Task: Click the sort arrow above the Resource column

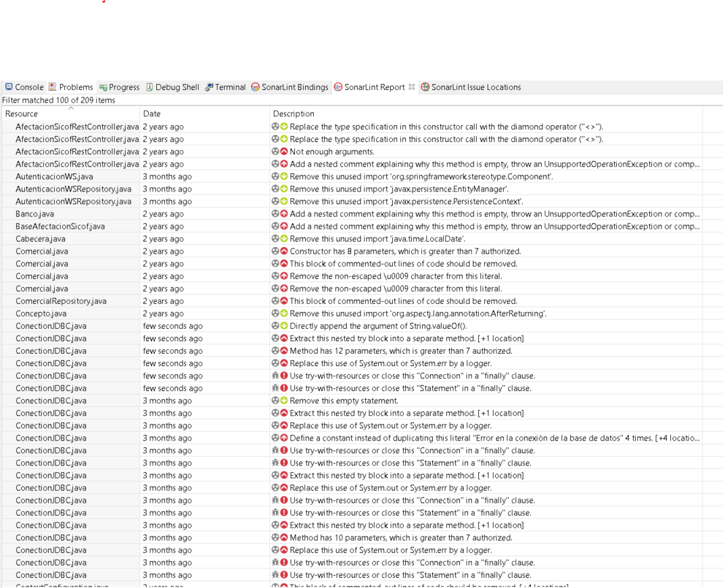Action: [x=71, y=108]
